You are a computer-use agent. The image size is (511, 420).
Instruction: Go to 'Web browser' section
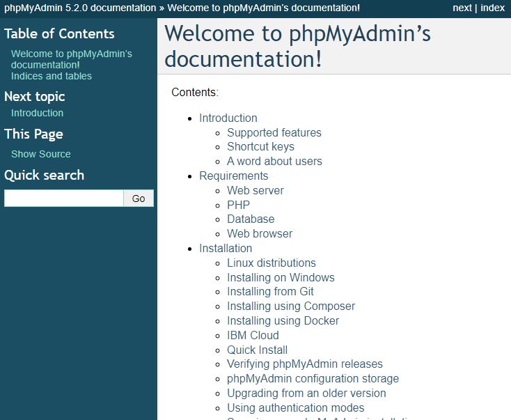click(260, 233)
